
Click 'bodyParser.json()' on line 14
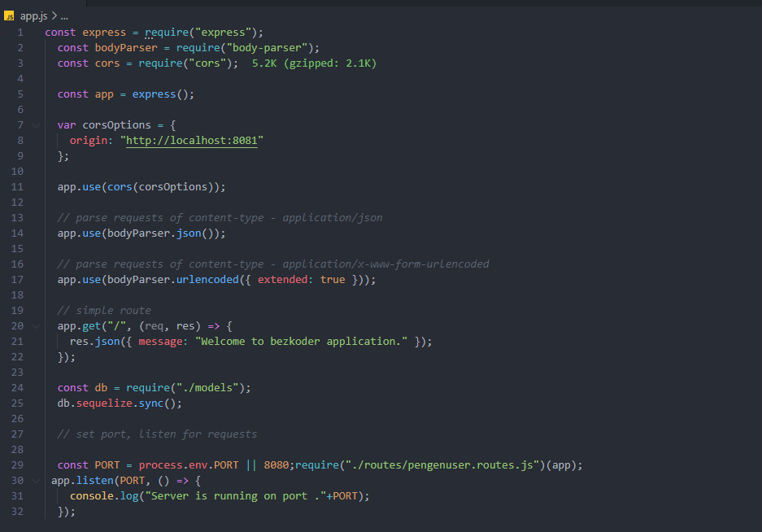point(163,233)
